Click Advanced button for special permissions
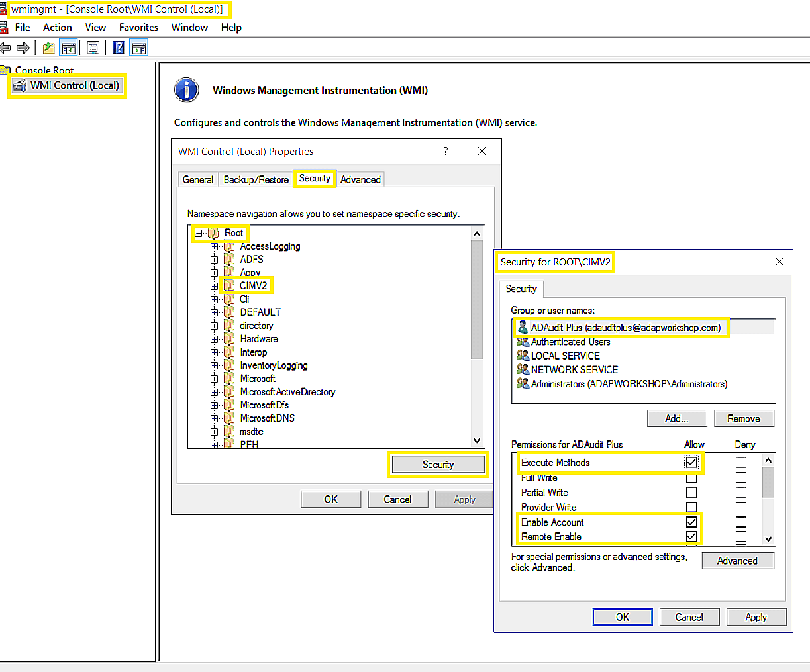The height and width of the screenshot is (672, 810). click(736, 561)
